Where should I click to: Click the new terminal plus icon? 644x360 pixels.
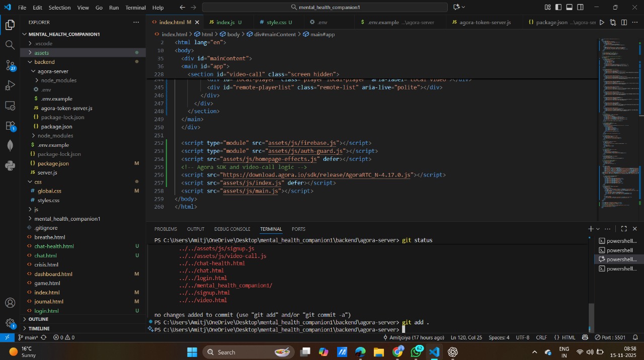pyautogui.click(x=591, y=229)
